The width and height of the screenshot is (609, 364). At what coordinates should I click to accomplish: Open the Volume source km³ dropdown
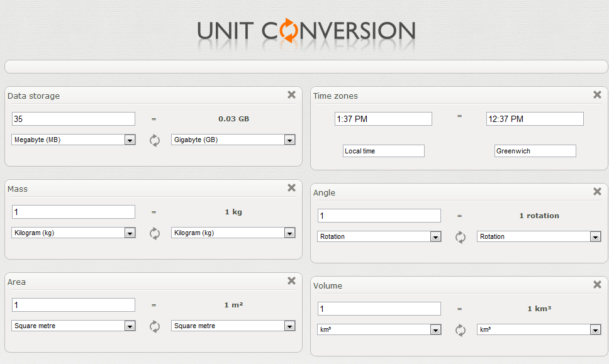coord(379,329)
